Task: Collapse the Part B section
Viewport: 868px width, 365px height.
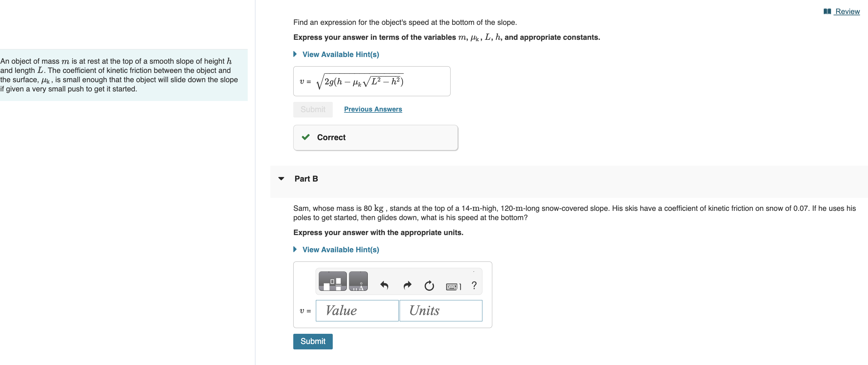Action: click(x=282, y=179)
